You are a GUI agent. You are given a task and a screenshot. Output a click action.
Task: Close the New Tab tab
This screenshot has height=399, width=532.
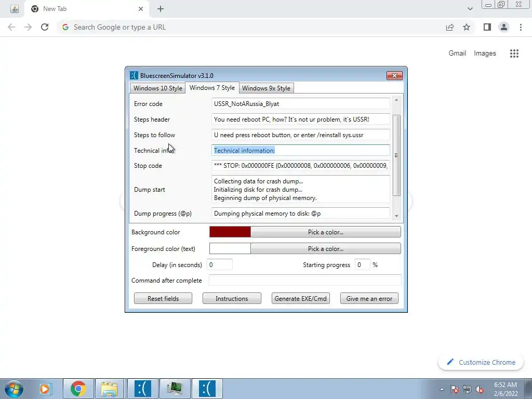(x=141, y=9)
